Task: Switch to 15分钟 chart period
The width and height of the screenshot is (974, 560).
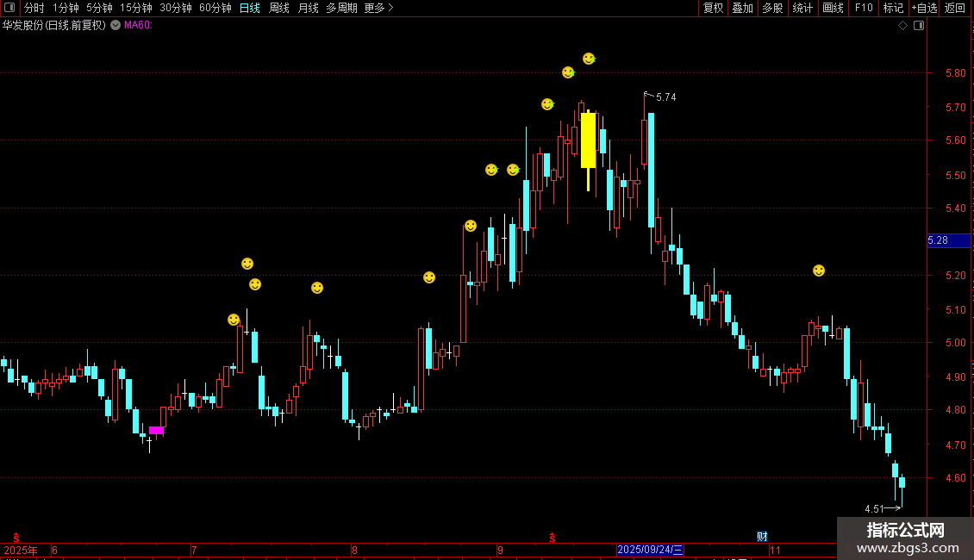Action: 136,8
